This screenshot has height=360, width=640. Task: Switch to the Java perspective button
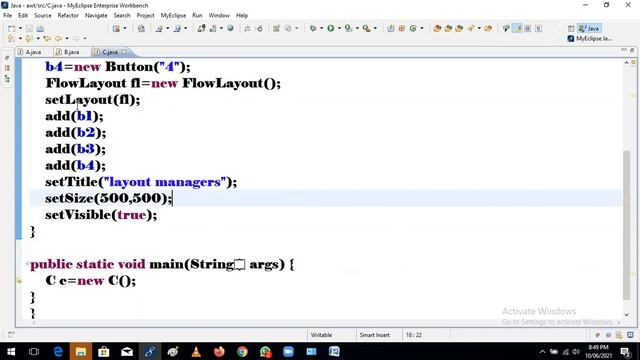[x=589, y=29]
